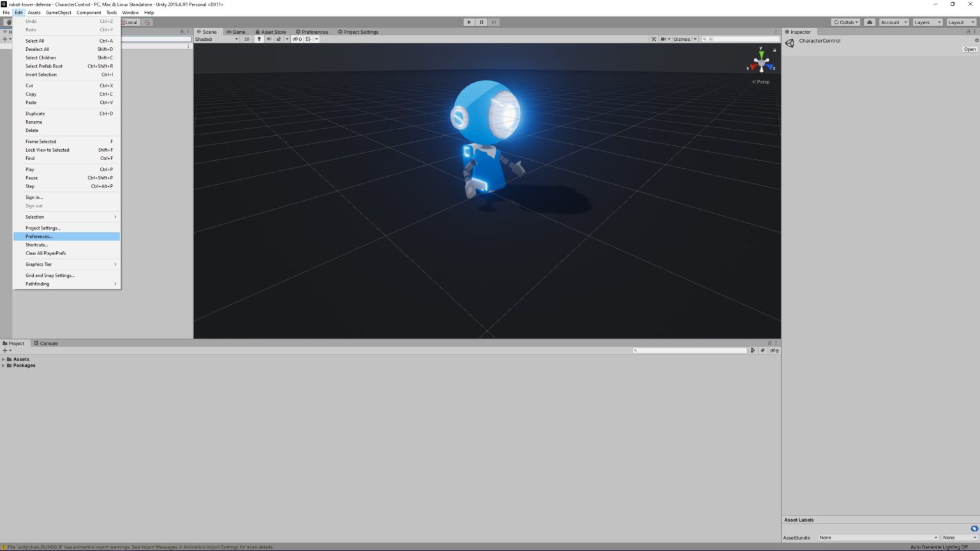
Task: Toggle scene audio in the Scene toolbar
Action: [x=268, y=39]
